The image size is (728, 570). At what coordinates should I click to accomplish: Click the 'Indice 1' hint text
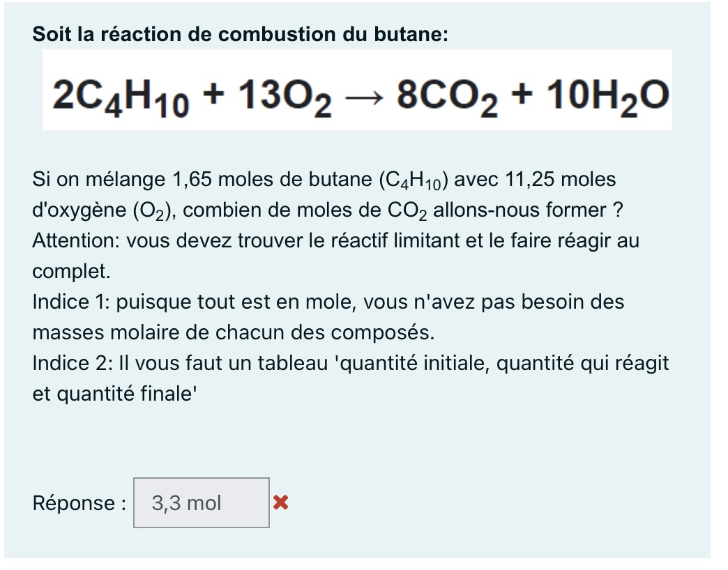[x=70, y=302]
